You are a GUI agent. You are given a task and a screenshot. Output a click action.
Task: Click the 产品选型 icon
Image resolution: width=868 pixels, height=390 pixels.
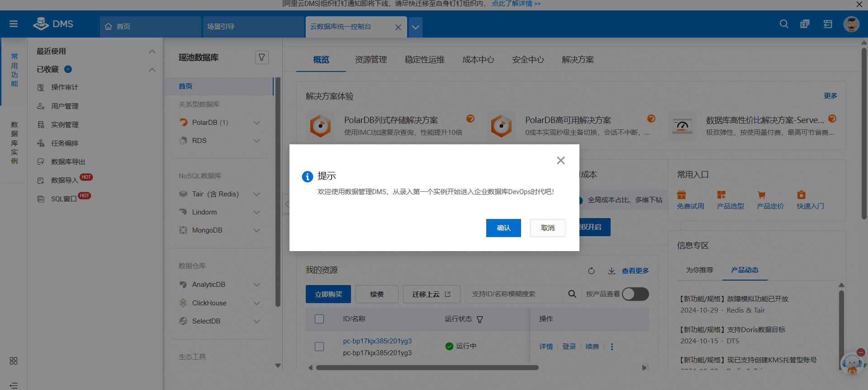pos(721,195)
